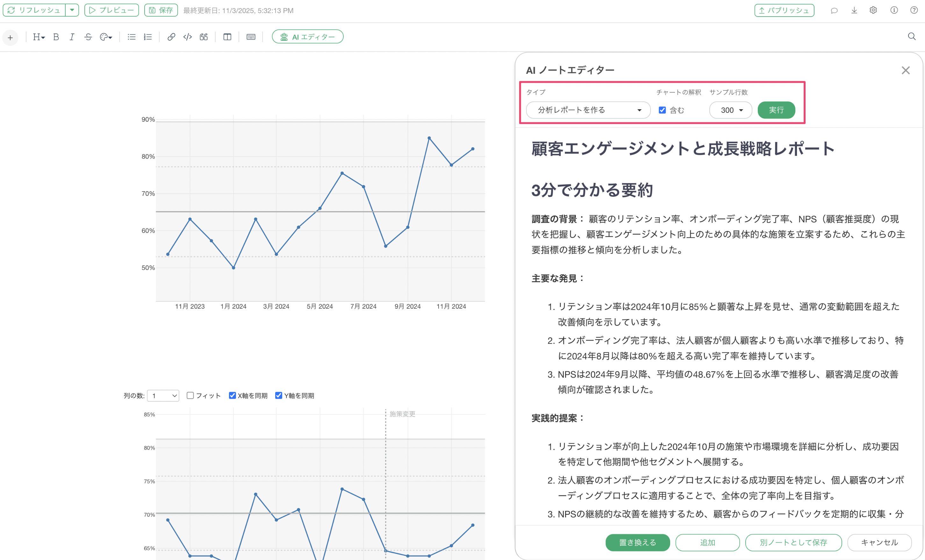The image size is (925, 560).
Task: Open the 列の数 dropdown
Action: click(163, 396)
